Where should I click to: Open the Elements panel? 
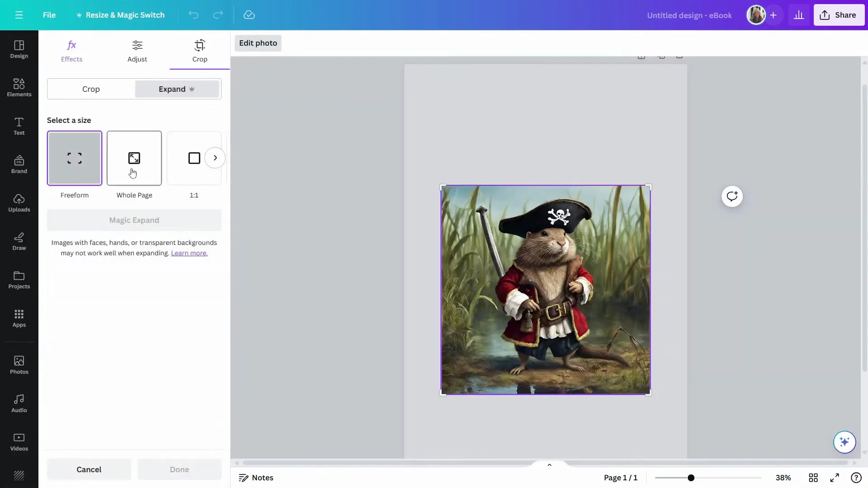(x=19, y=87)
